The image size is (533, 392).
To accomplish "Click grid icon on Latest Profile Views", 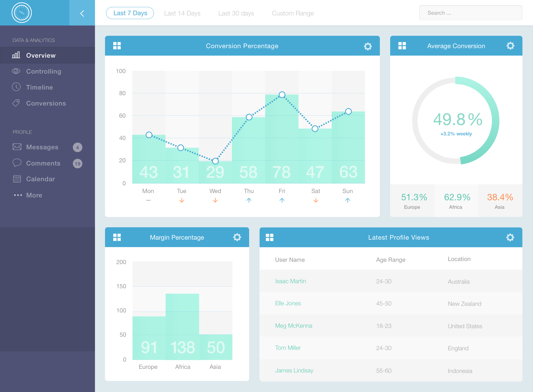I will 269,237.
